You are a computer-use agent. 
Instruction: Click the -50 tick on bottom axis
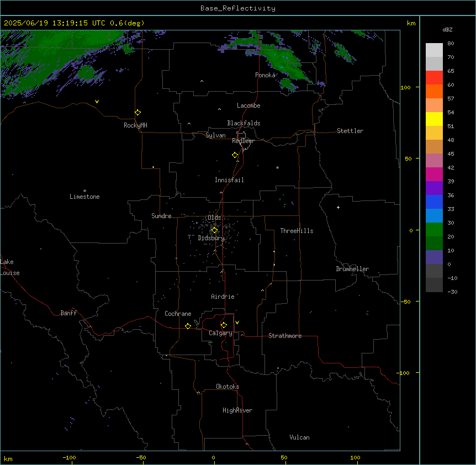[141, 457]
